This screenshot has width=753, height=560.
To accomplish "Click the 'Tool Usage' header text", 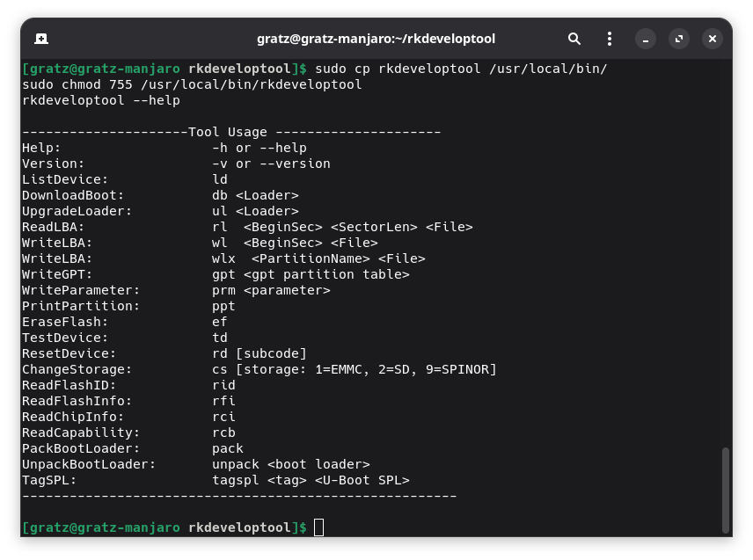I will pyautogui.click(x=227, y=132).
